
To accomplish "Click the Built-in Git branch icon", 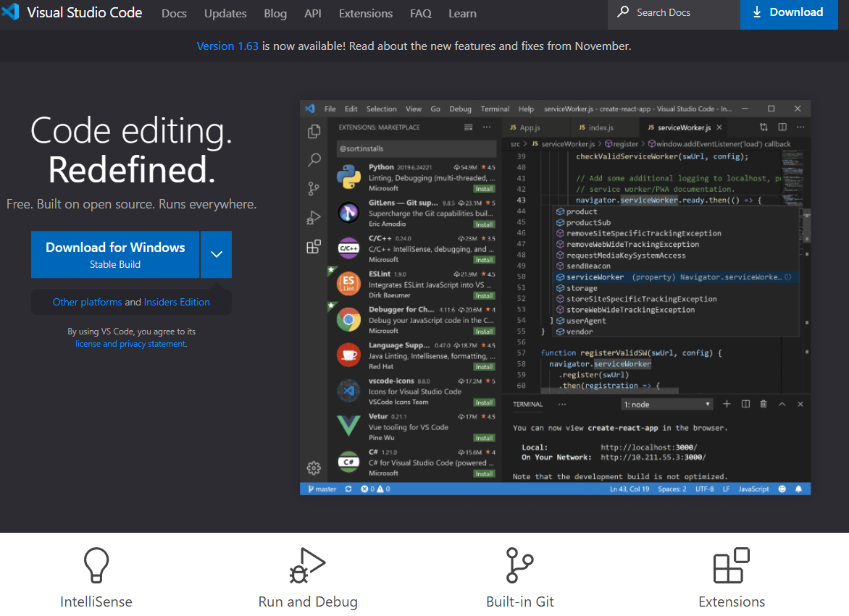I will (x=519, y=565).
